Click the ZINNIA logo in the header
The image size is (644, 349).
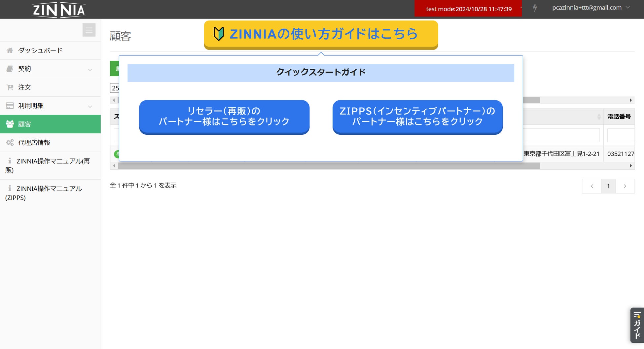point(59,10)
